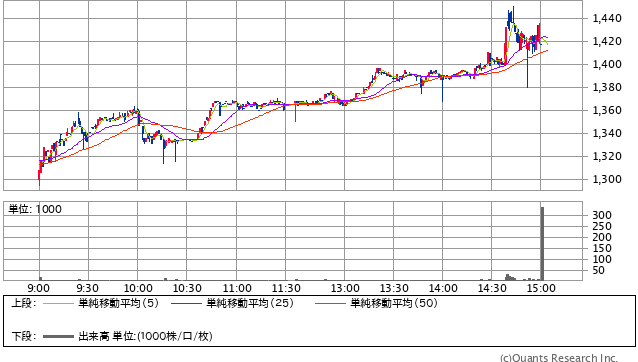This screenshot has height=362, width=638.
Task: Click the 13:30 time axis label
Action: [394, 288]
